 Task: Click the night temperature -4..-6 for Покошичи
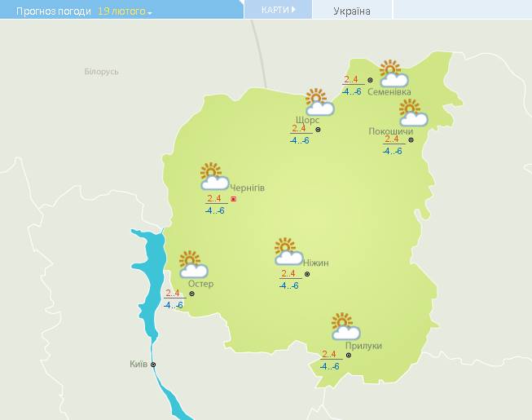point(392,151)
